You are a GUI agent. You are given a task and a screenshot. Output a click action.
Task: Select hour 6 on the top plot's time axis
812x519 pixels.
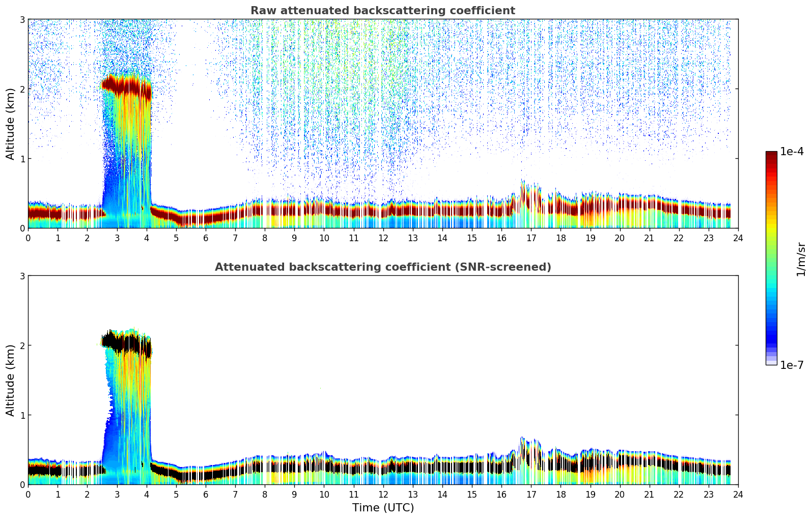click(x=206, y=238)
